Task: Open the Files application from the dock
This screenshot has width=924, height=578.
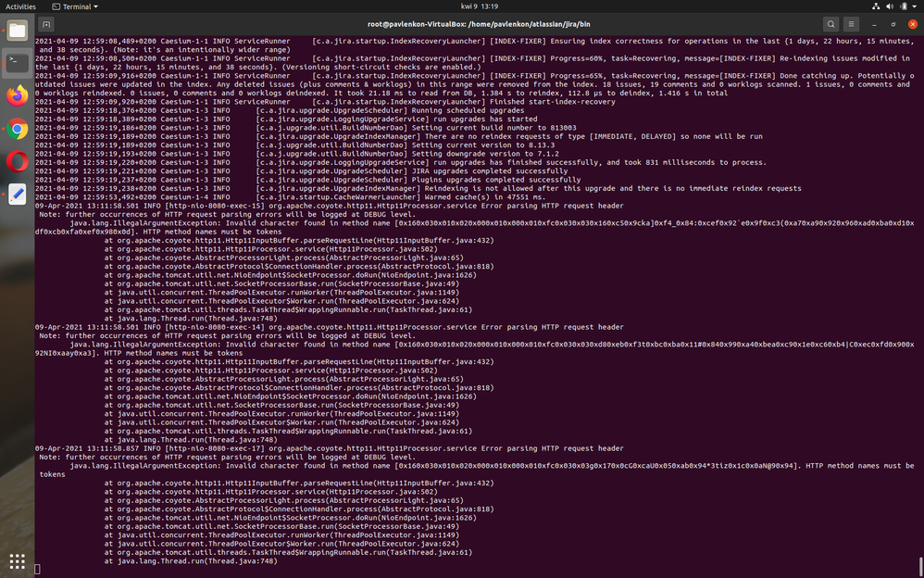Action: (16, 29)
